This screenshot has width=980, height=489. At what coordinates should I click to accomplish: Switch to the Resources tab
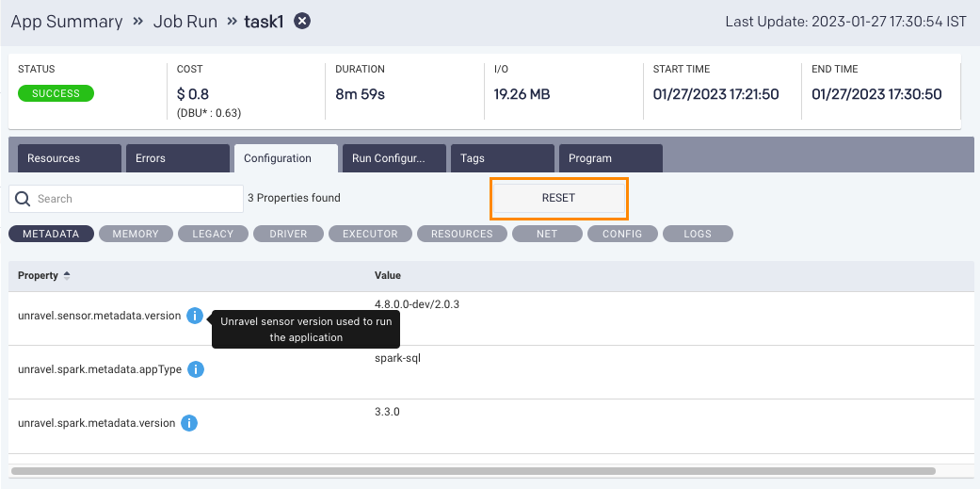pos(65,158)
